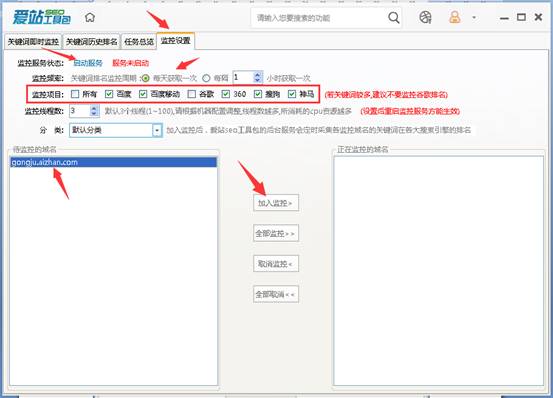
Task: Switch to the 任务总览 tab
Action: pyautogui.click(x=139, y=42)
